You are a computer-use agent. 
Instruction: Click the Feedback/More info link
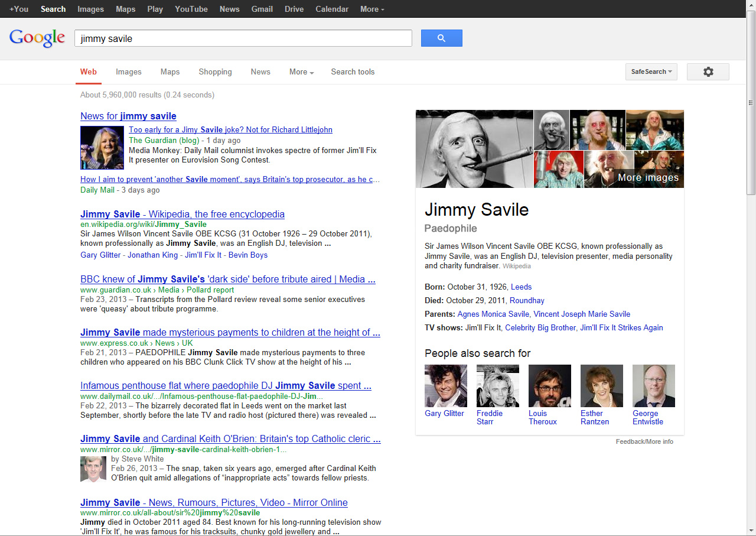point(644,441)
